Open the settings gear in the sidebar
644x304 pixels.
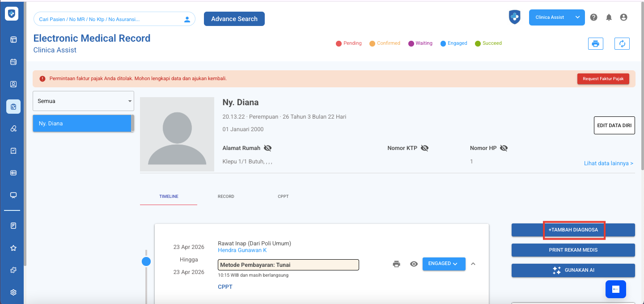13,292
